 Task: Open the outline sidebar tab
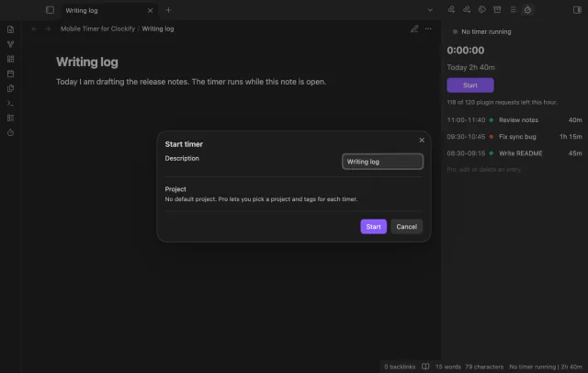click(x=513, y=10)
